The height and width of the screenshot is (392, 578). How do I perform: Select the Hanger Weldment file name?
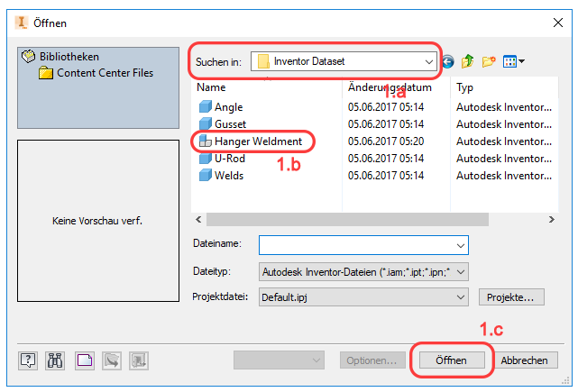click(259, 141)
